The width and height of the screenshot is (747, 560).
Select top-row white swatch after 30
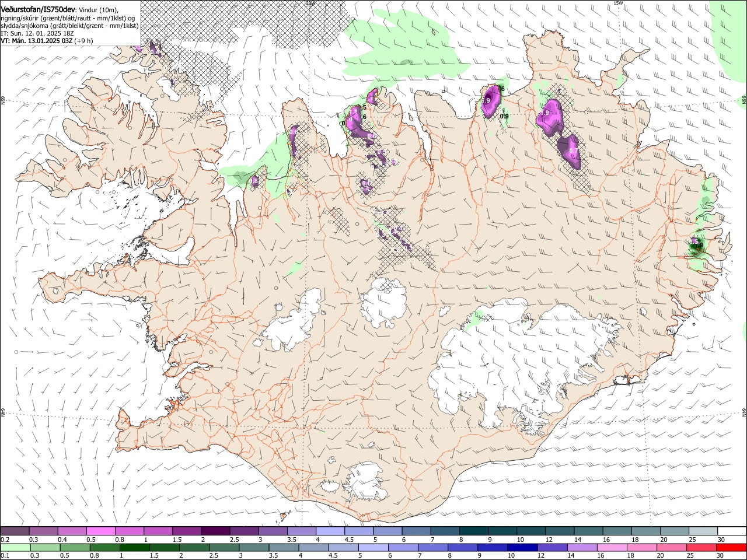tap(732, 531)
